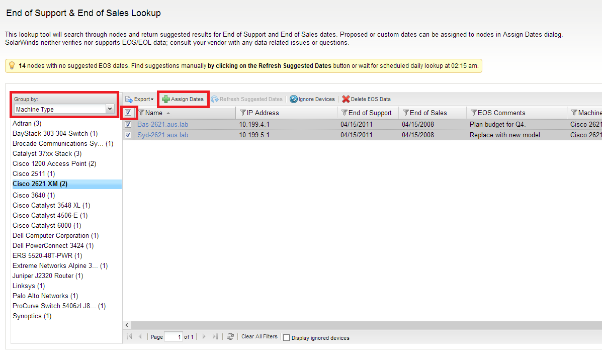
Task: Go to the last page icon
Action: [x=215, y=337]
